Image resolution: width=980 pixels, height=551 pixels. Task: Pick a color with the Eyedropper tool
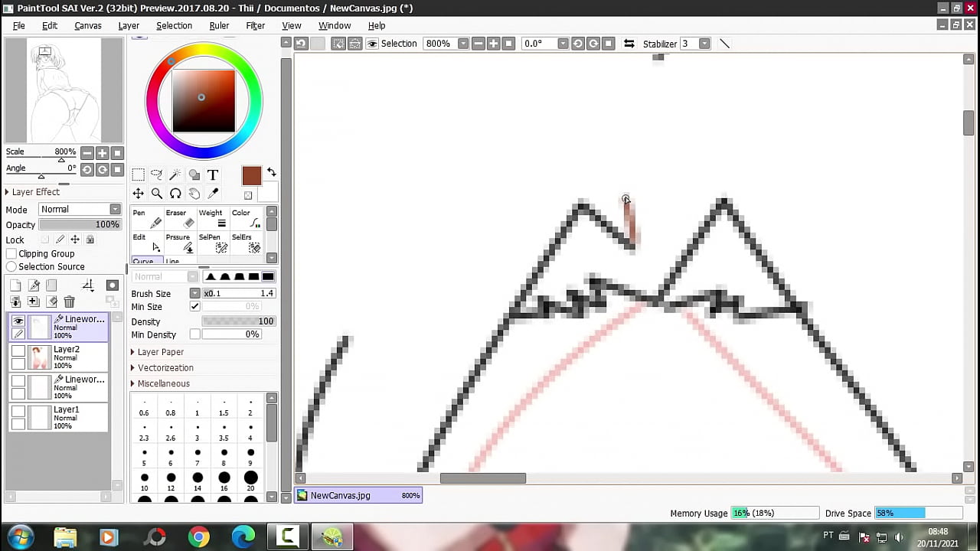(213, 193)
